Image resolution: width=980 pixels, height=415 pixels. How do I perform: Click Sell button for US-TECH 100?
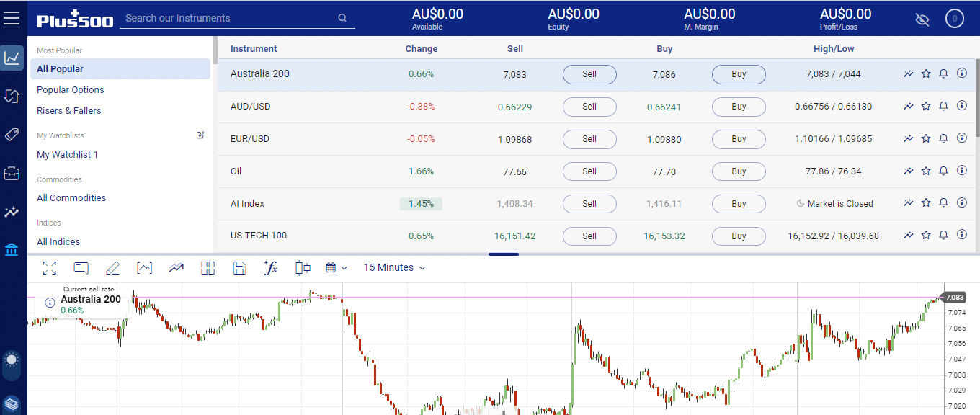tap(589, 236)
